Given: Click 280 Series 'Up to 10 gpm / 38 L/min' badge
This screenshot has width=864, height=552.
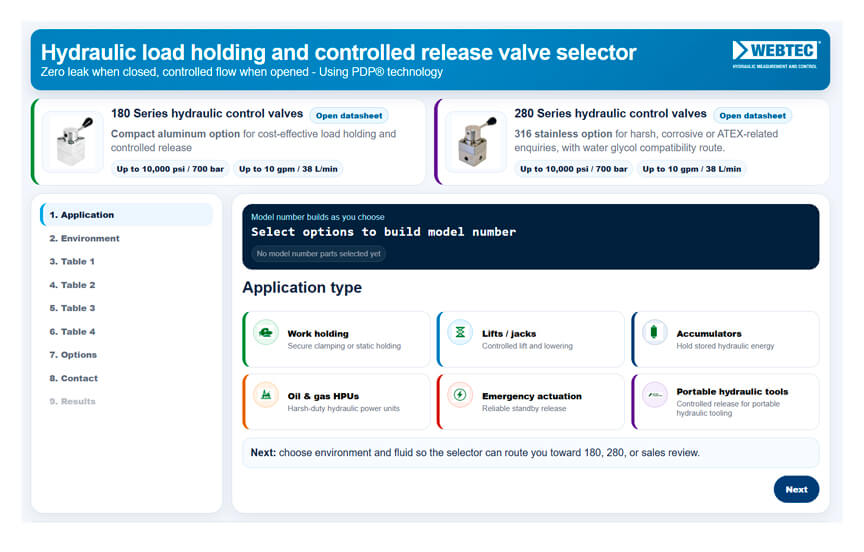Looking at the screenshot, I should pos(692,169).
